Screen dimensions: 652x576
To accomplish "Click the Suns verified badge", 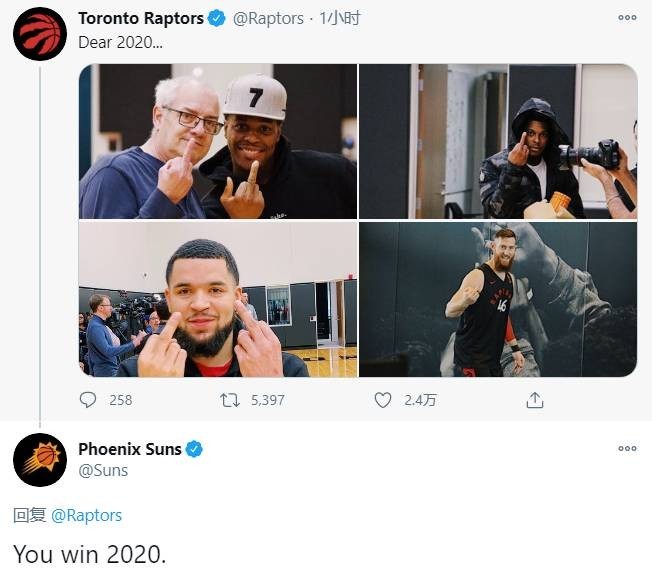I will (194, 449).
